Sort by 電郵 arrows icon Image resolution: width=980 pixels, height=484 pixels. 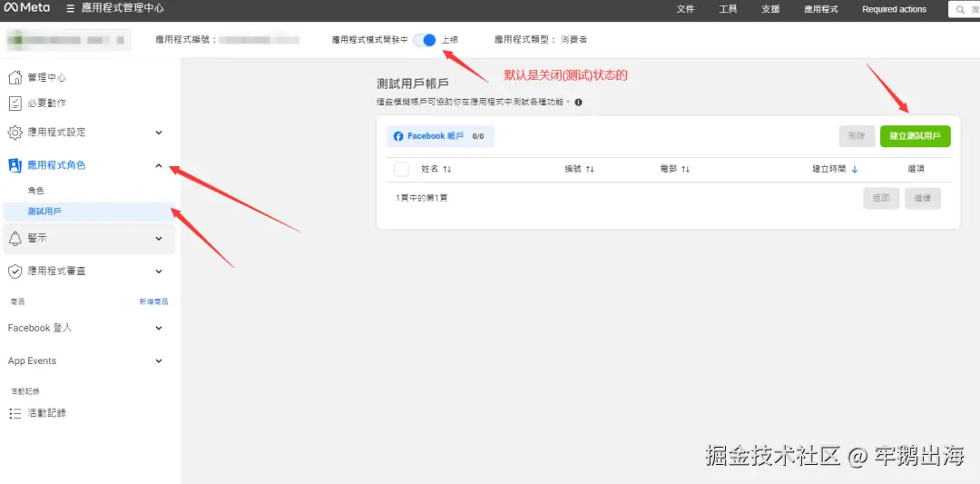[x=686, y=170]
